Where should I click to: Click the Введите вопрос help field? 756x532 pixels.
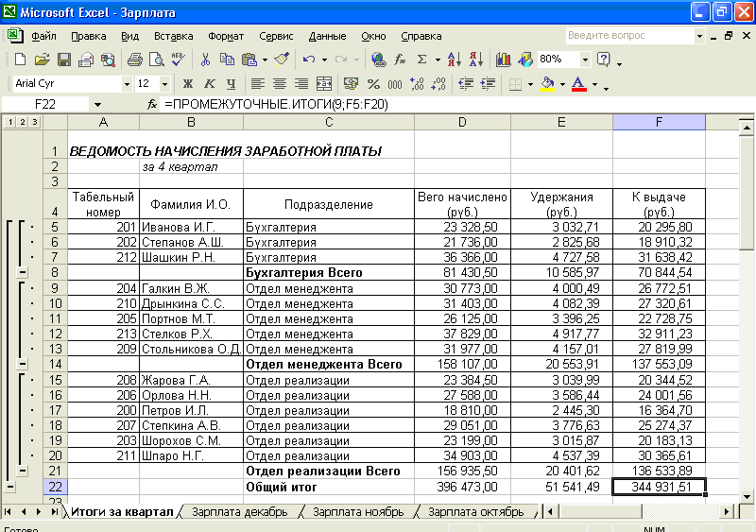[629, 36]
